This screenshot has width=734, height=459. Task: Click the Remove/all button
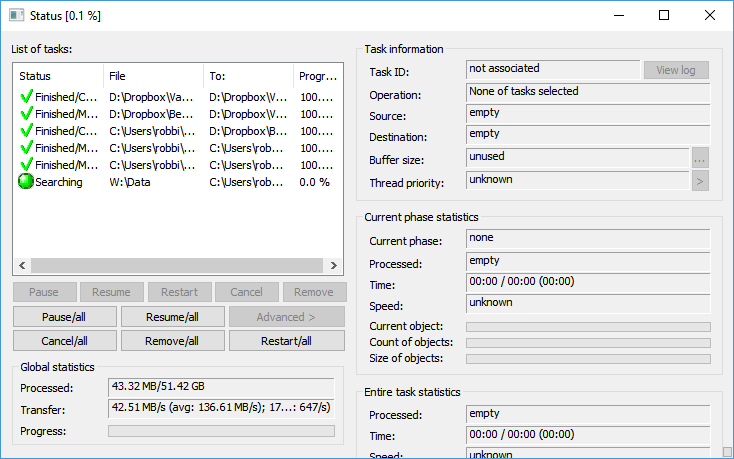[x=172, y=341]
